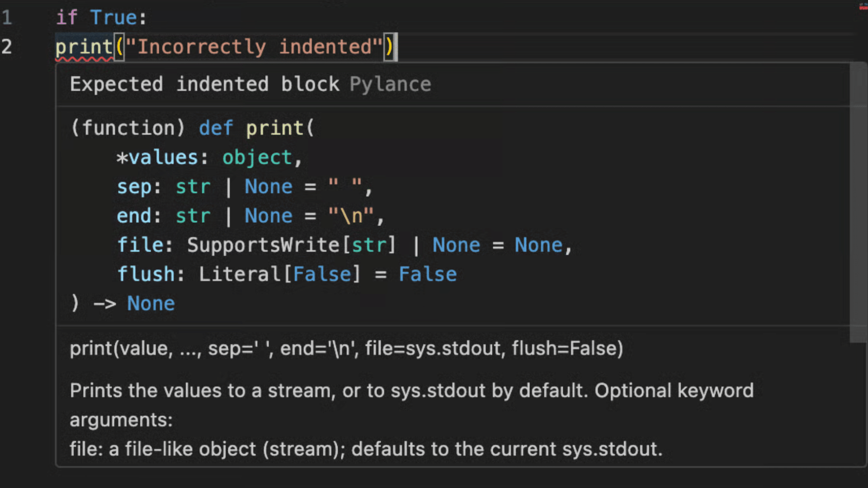Click the '*values' parameter in signature
Screen dimensions: 868x488
point(157,158)
